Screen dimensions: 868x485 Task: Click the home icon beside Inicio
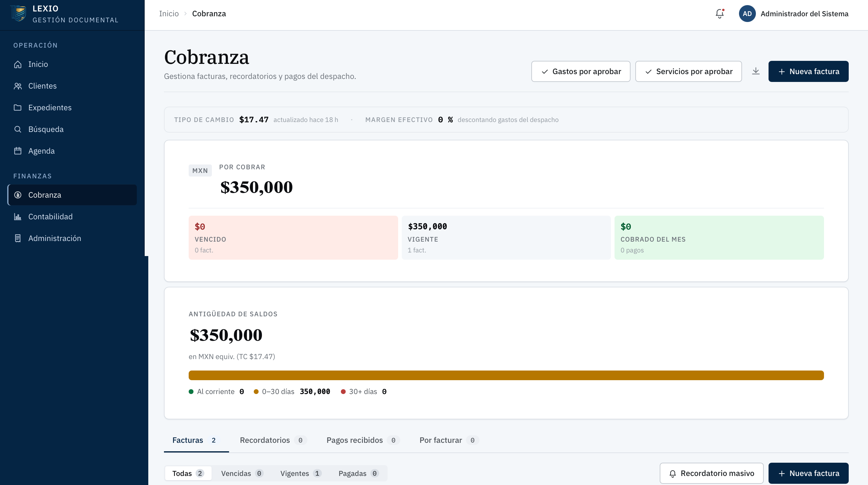(x=18, y=64)
